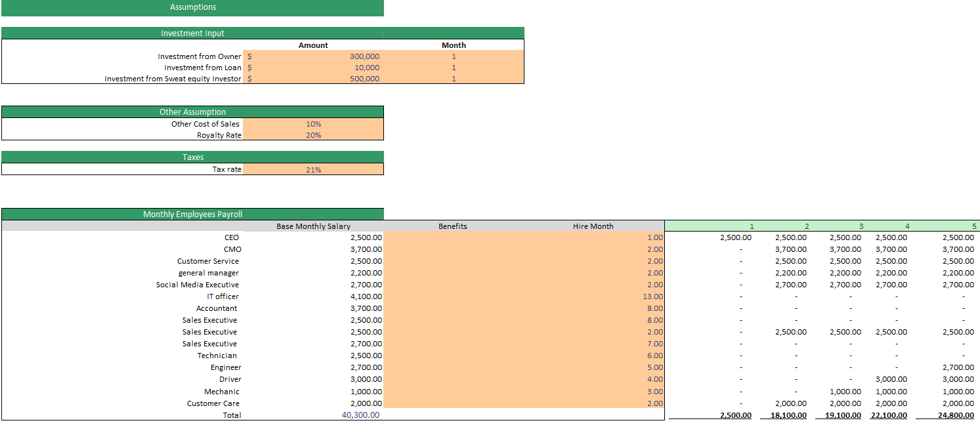Click the Driver hire month value 4.00

pyautogui.click(x=591, y=378)
